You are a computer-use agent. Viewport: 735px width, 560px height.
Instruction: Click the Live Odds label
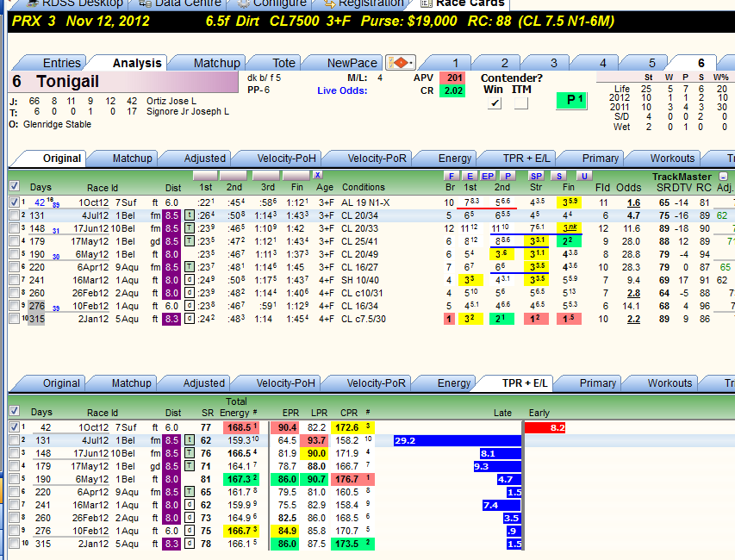pos(342,91)
